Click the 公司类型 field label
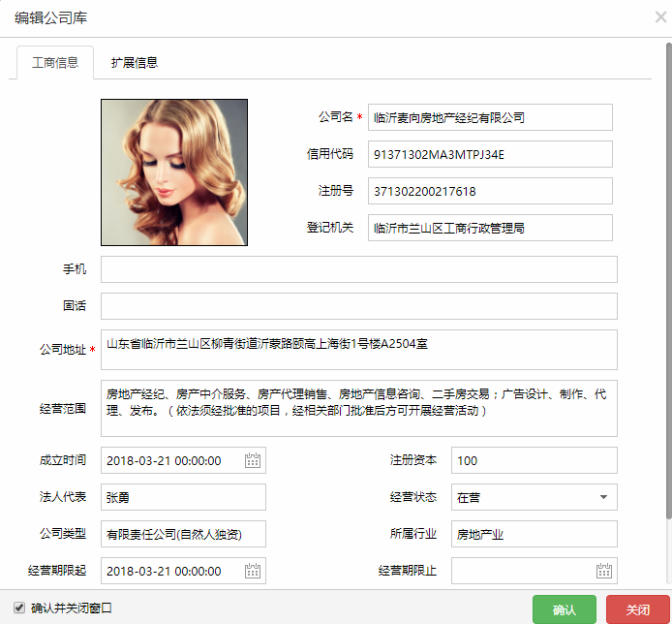The height and width of the screenshot is (624, 672). point(63,534)
